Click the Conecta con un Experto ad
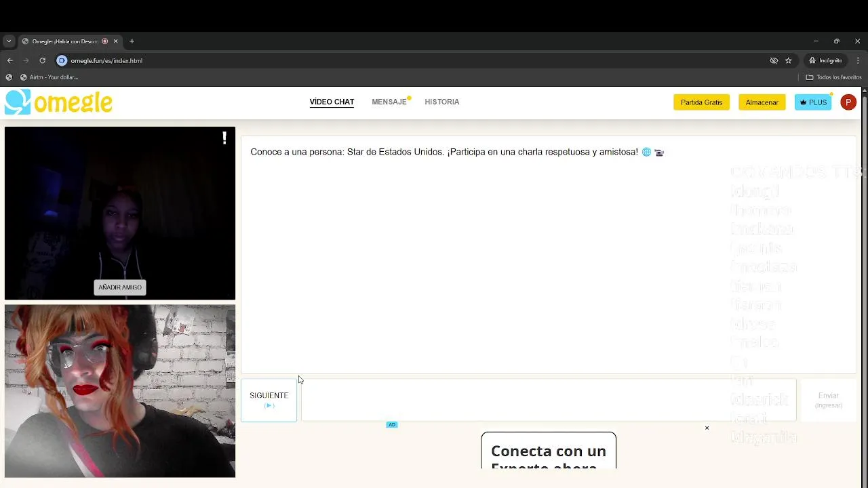The image size is (868, 488). tap(549, 451)
